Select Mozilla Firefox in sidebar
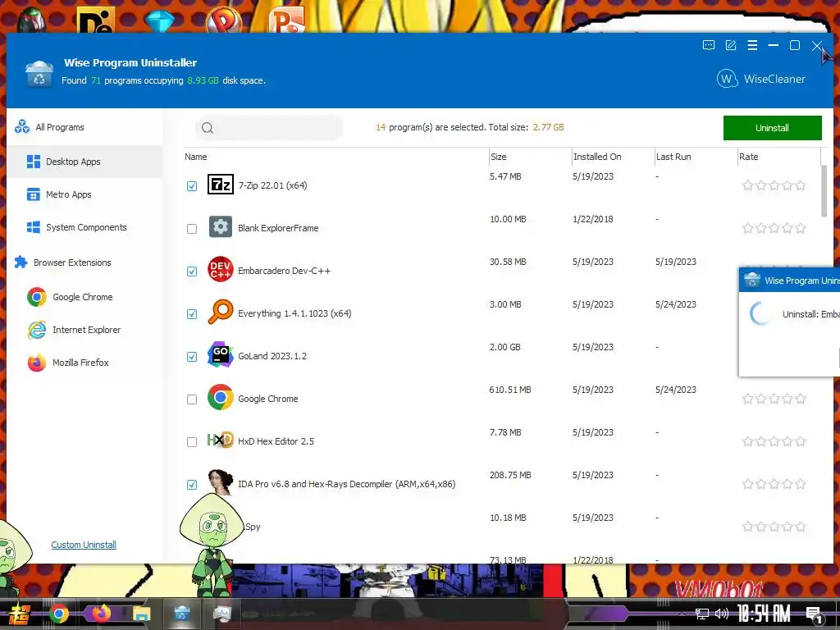This screenshot has width=840, height=630. pyautogui.click(x=84, y=363)
